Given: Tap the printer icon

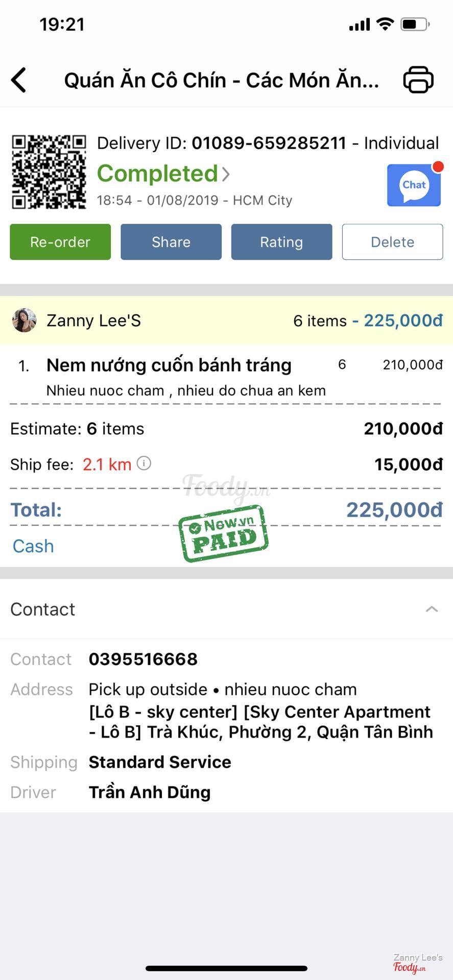Looking at the screenshot, I should pos(418,80).
